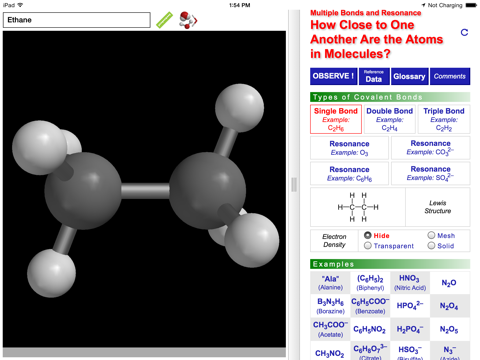480x360 pixels.
Task: Load the CH3NO2 example
Action: click(330, 351)
